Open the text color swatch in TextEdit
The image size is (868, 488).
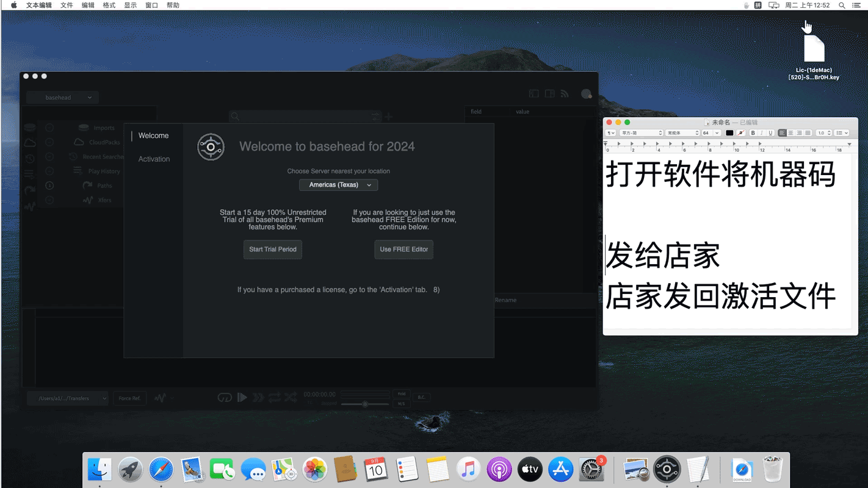point(729,133)
